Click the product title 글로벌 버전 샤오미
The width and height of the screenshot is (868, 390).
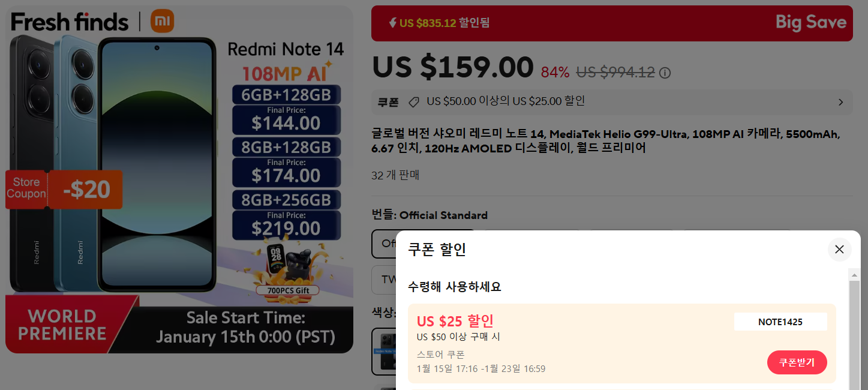606,141
